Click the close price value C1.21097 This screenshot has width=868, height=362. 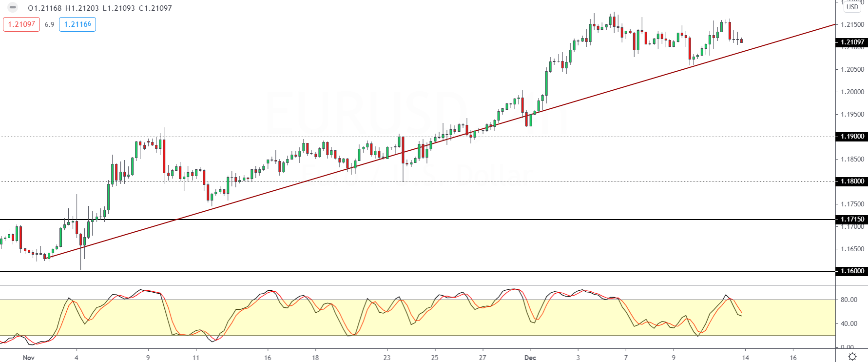pos(155,8)
